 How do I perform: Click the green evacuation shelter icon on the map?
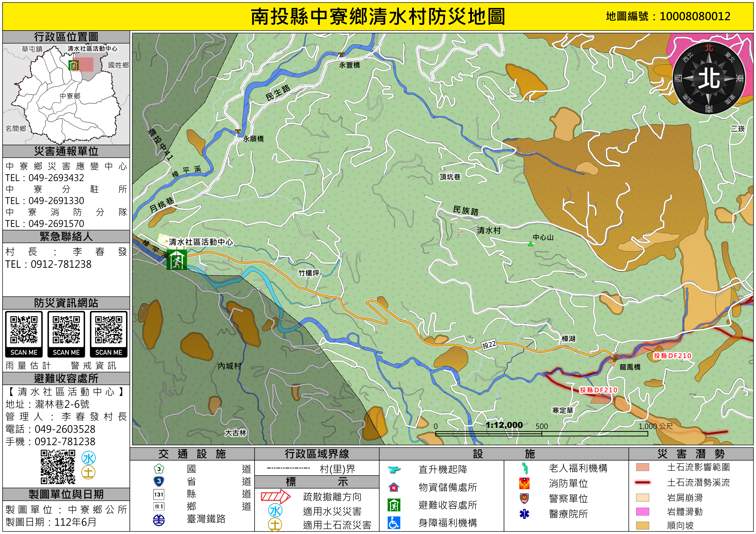[177, 260]
